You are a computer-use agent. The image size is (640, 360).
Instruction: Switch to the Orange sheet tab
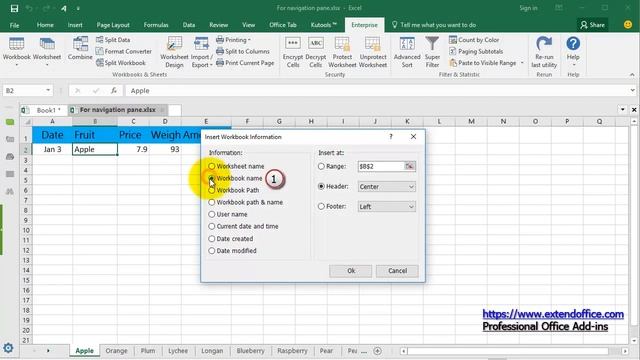(116, 351)
